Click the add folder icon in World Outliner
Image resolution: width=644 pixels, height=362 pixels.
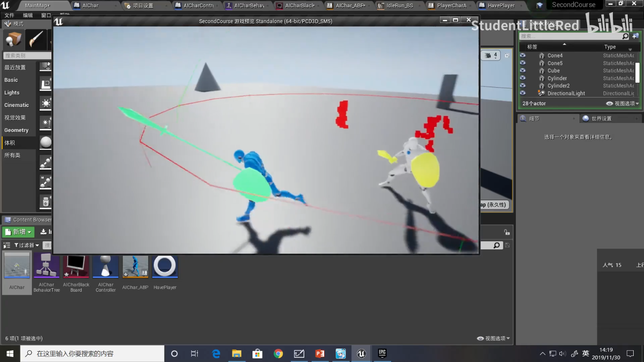coord(635,36)
